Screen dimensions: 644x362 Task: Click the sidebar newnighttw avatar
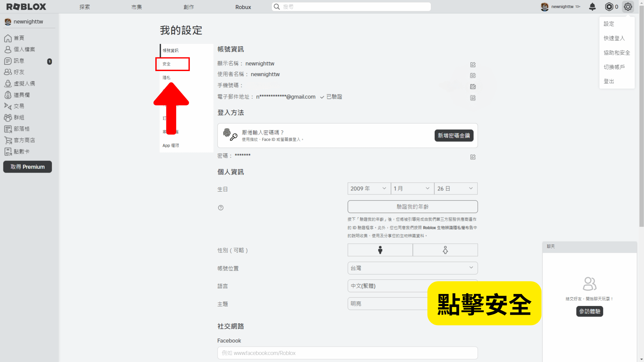[8, 22]
